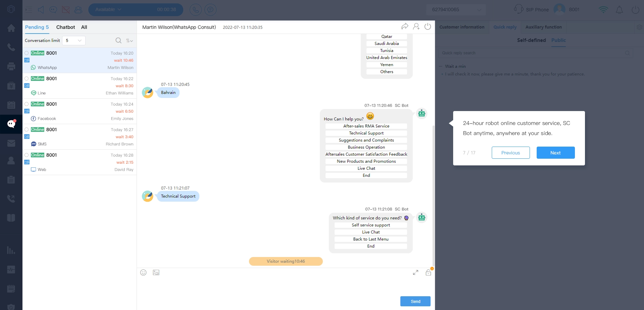This screenshot has height=310, width=644.
Task: Click the forward/transfer conversation arrow icon
Action: pos(405,27)
